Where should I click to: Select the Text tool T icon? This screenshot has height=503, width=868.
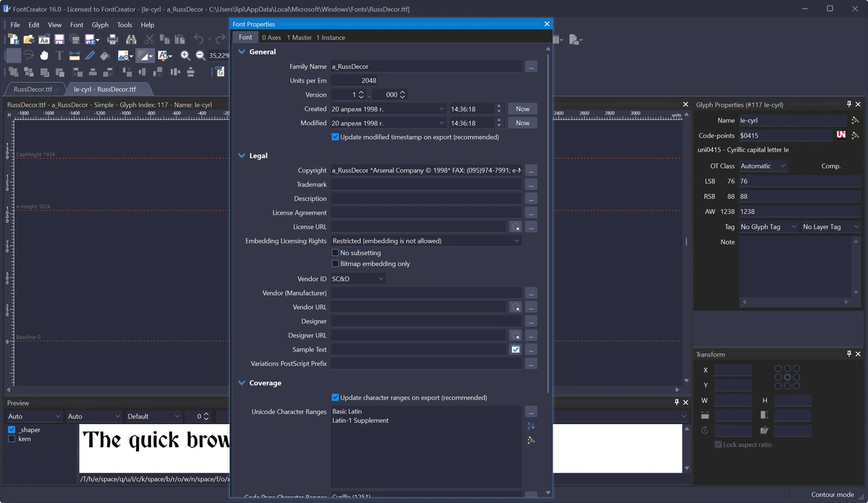click(59, 55)
